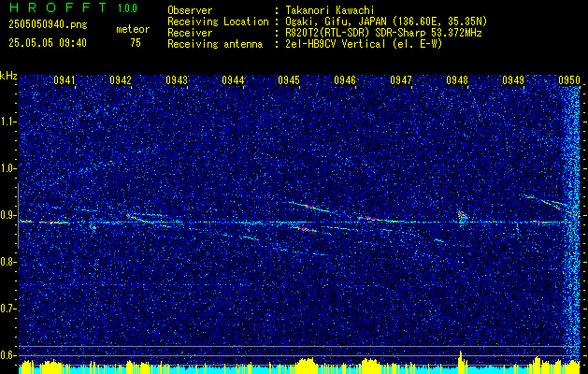Select the filename 2505050940.png
This screenshot has width=588, height=374.
48,24
